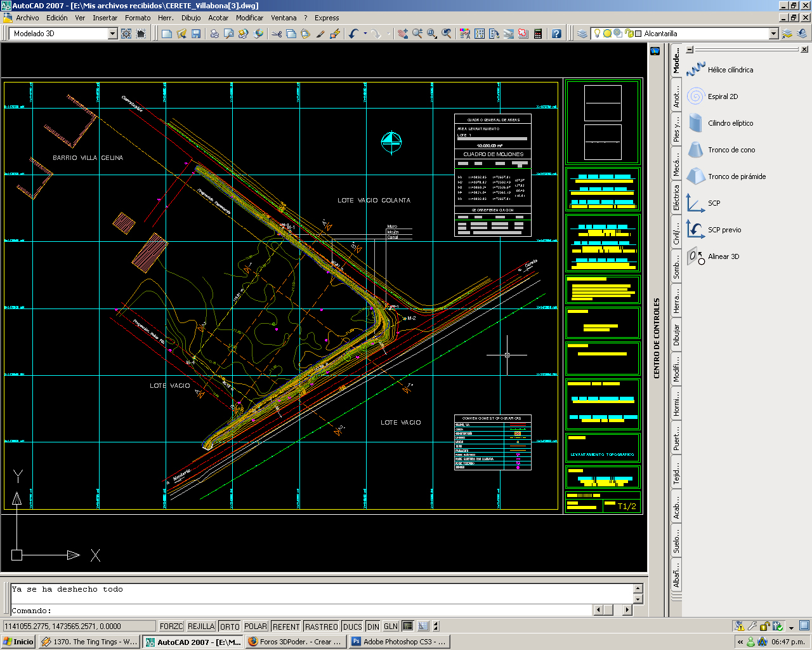812x650 pixels.
Task: Choose the Cilindro elíptico tool
Action: coord(720,123)
